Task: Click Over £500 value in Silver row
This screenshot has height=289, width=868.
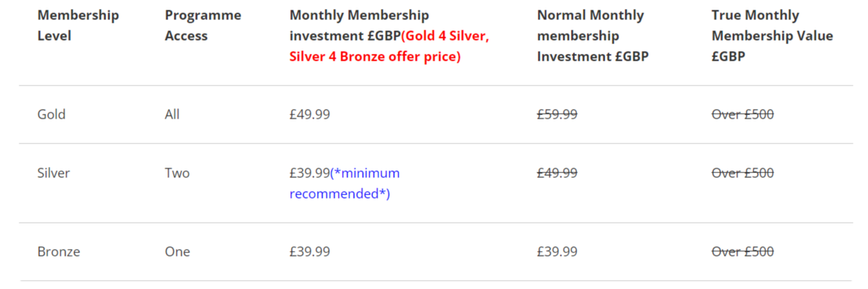Action: (x=743, y=173)
